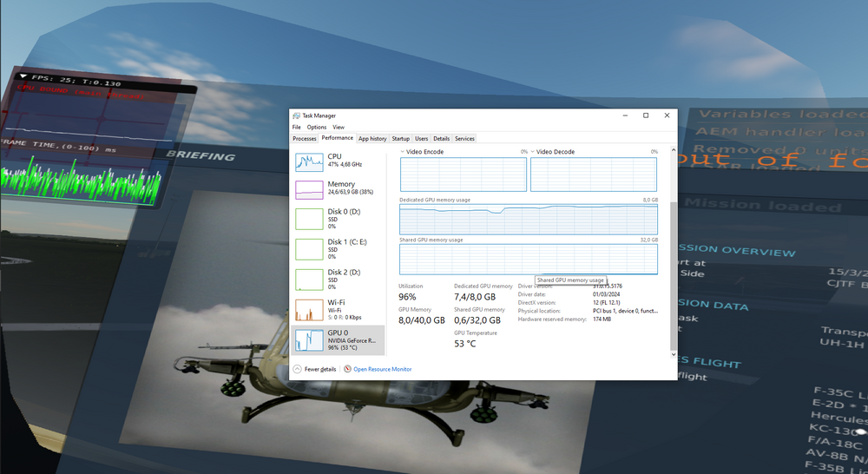Switch to the App history tab
This screenshot has height=474, width=868.
[372, 138]
